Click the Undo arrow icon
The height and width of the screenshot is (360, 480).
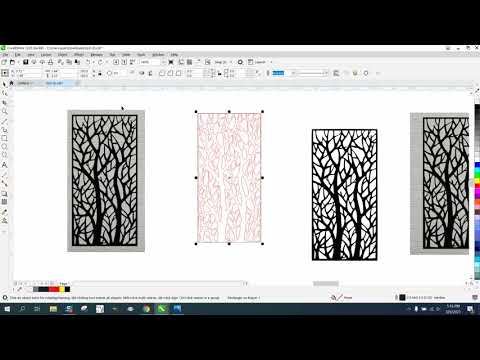[x=88, y=62]
